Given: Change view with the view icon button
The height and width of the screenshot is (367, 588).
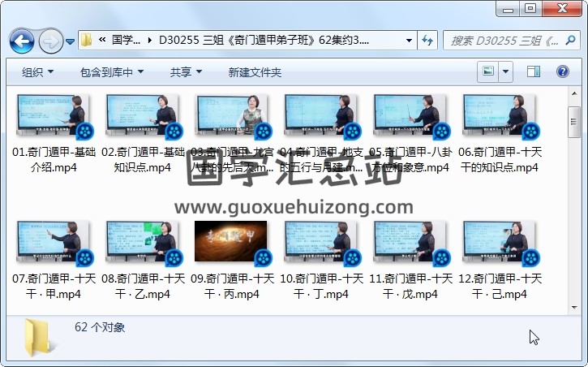Looking at the screenshot, I should (488, 71).
